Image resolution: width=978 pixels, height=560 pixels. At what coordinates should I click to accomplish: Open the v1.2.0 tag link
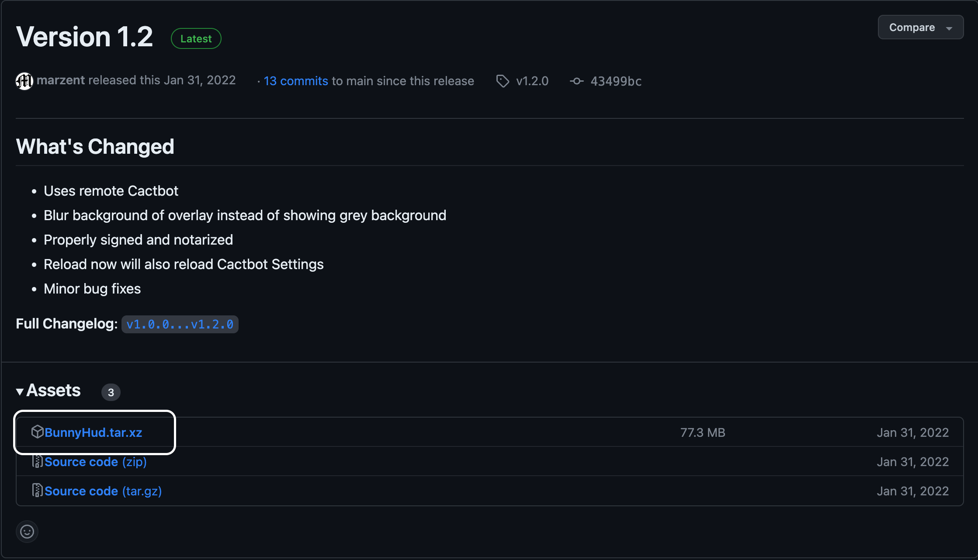click(x=532, y=81)
